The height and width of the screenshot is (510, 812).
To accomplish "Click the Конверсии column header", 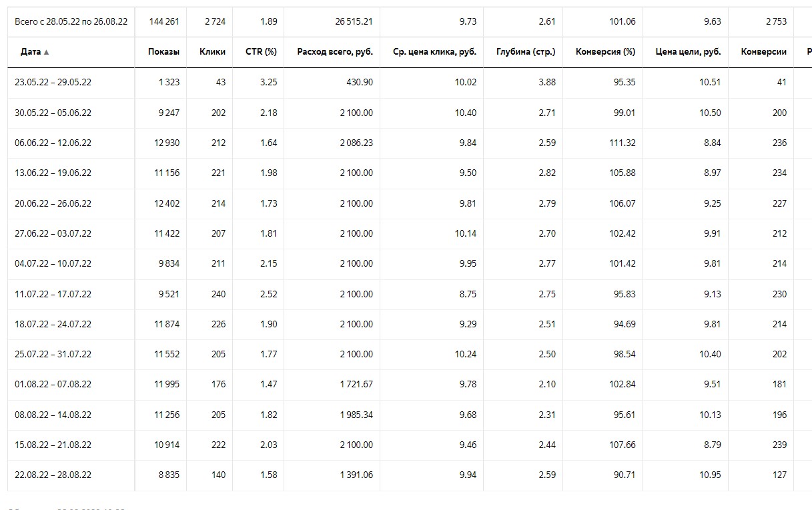I will click(764, 52).
